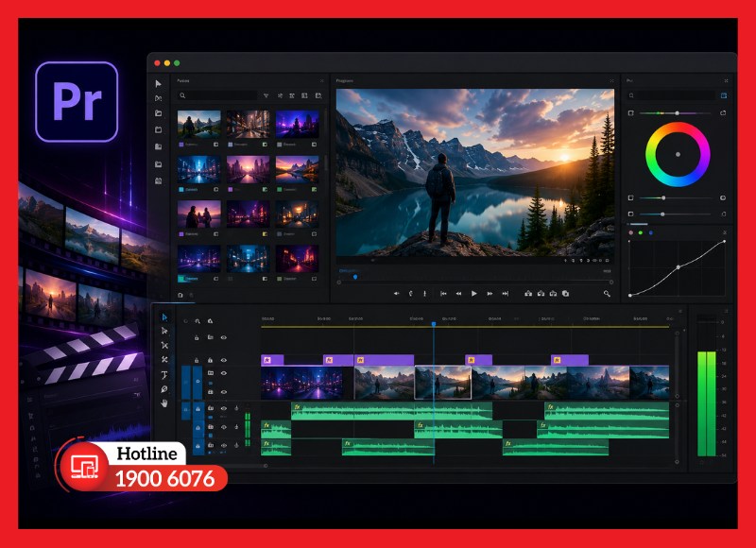Open the folder icon in left sidebar

coord(158,113)
